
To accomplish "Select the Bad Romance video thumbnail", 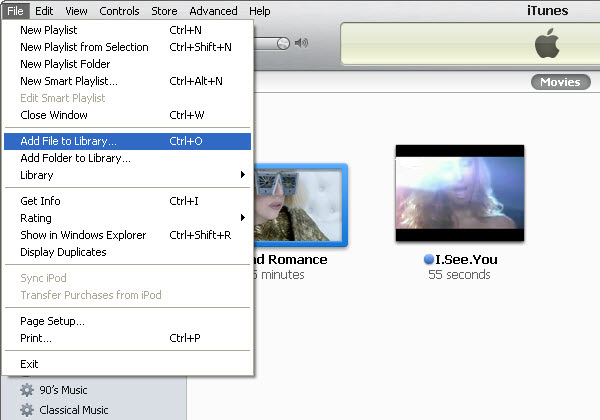I will click(300, 205).
